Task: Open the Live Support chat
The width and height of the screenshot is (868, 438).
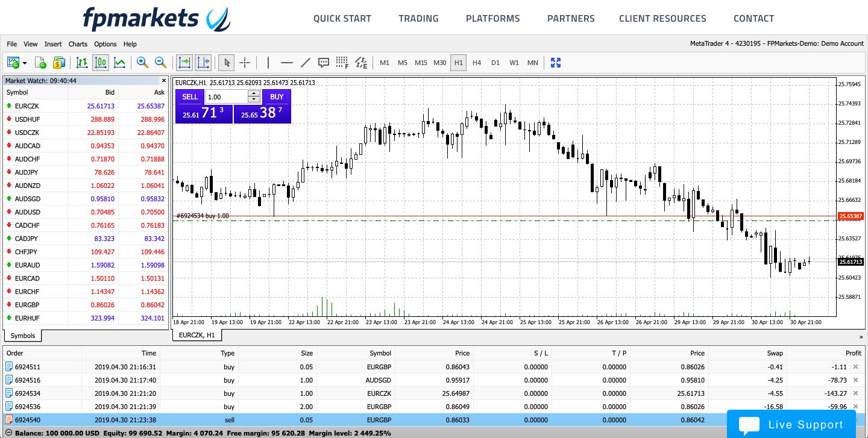Action: click(791, 424)
